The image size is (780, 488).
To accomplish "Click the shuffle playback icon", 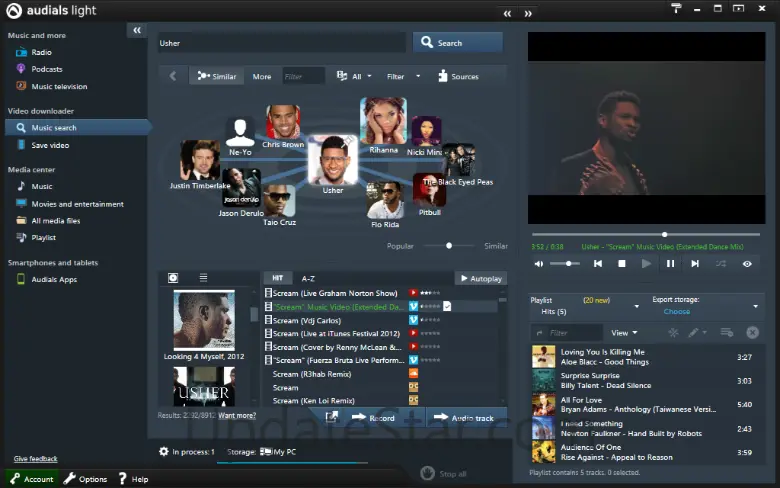I will point(721,264).
